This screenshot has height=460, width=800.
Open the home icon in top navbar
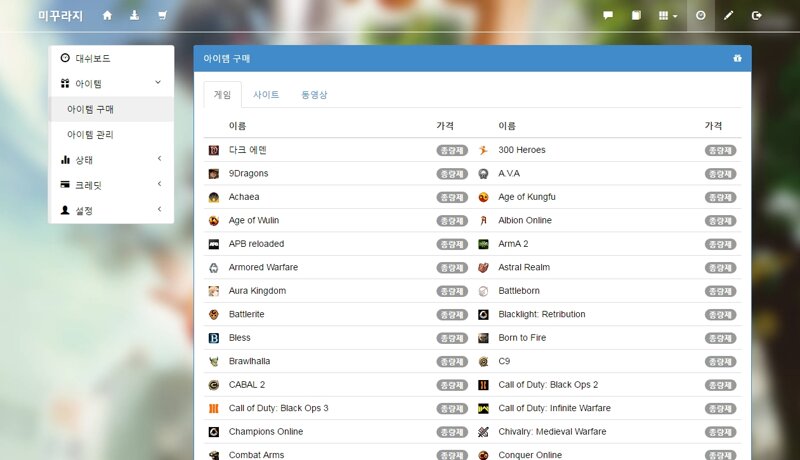pyautogui.click(x=107, y=15)
